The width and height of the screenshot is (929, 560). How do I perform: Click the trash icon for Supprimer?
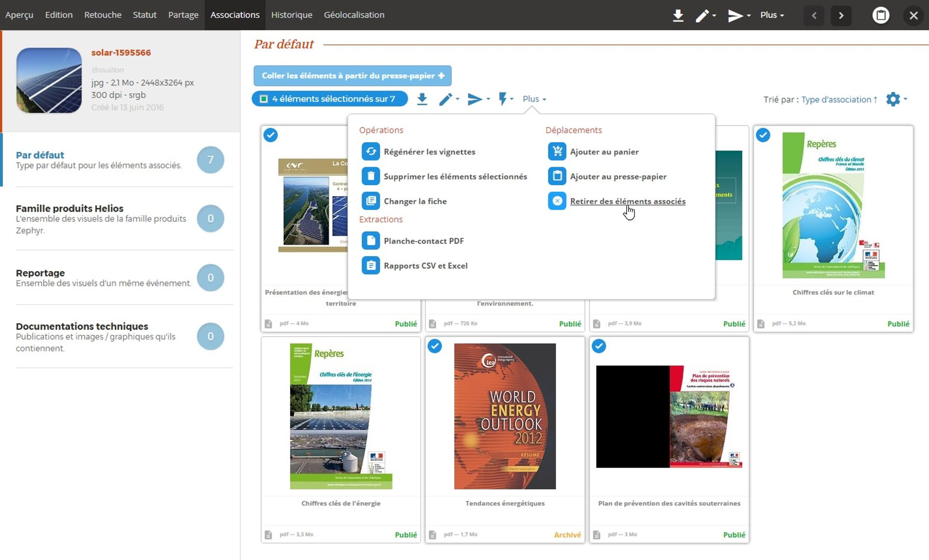371,176
